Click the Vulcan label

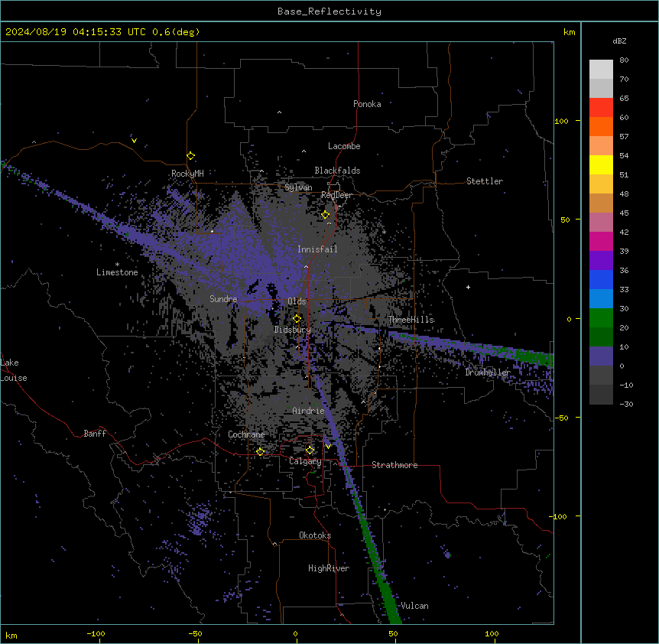pos(414,606)
